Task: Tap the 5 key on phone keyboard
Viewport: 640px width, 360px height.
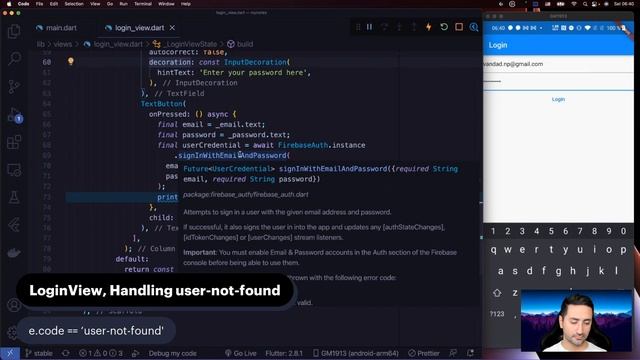Action: click(551, 231)
